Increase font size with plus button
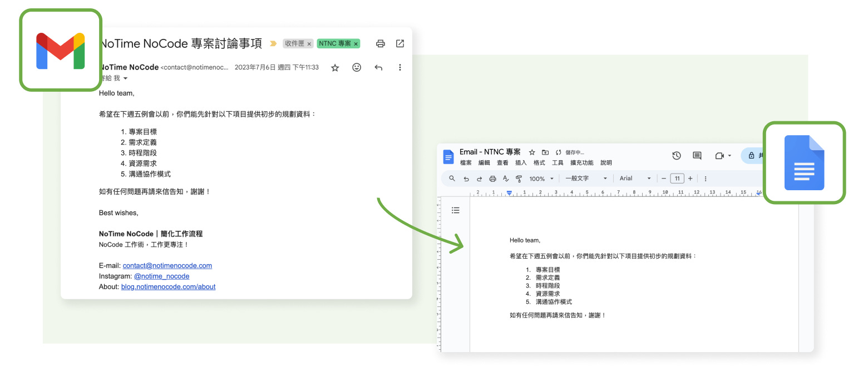Viewport: 868px width, 376px height. coord(690,179)
